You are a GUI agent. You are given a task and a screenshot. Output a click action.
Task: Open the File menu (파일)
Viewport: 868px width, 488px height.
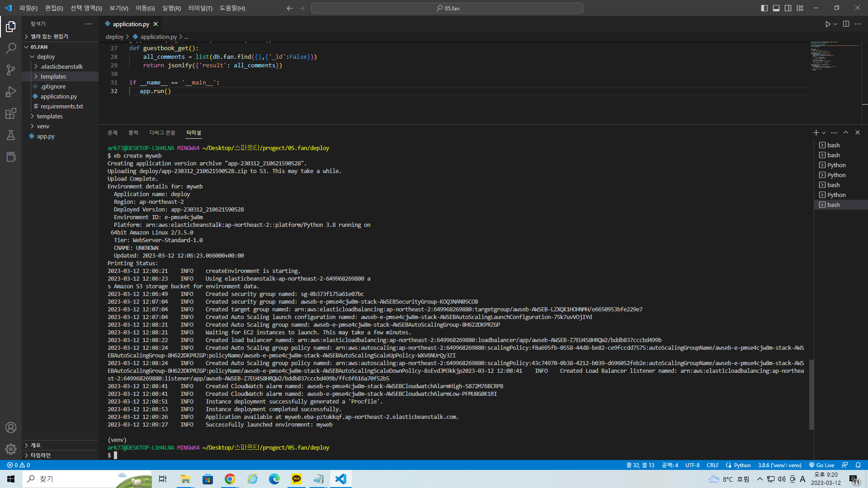point(28,8)
